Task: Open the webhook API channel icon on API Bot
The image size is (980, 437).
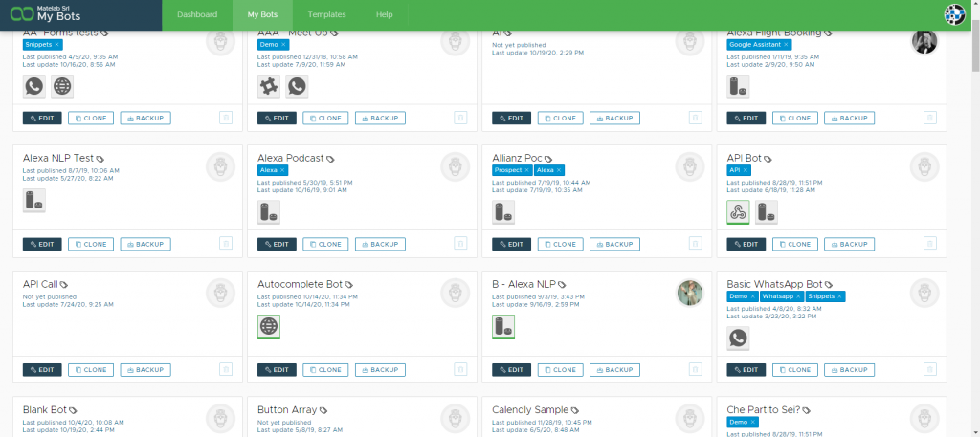Action: pyautogui.click(x=738, y=212)
